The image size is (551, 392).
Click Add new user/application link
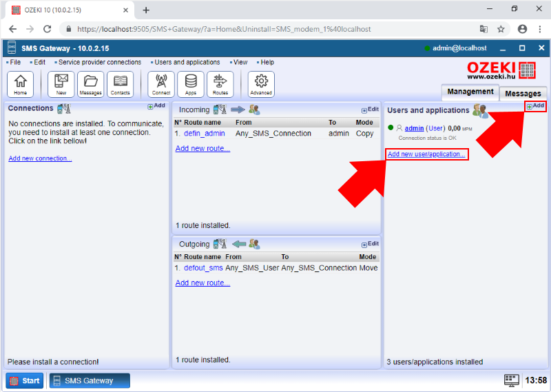[x=426, y=154]
